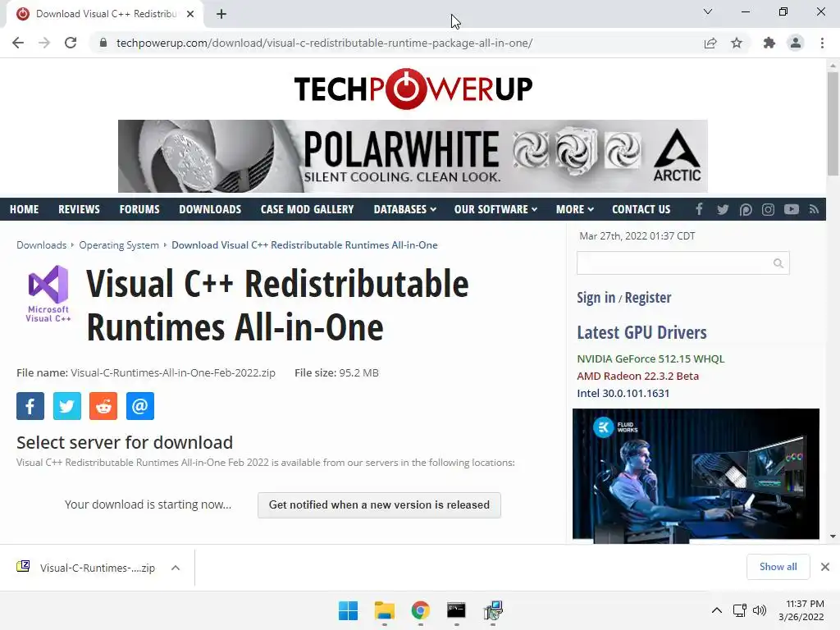This screenshot has height=630, width=840.
Task: Open the tab search chevron
Action: [708, 11]
